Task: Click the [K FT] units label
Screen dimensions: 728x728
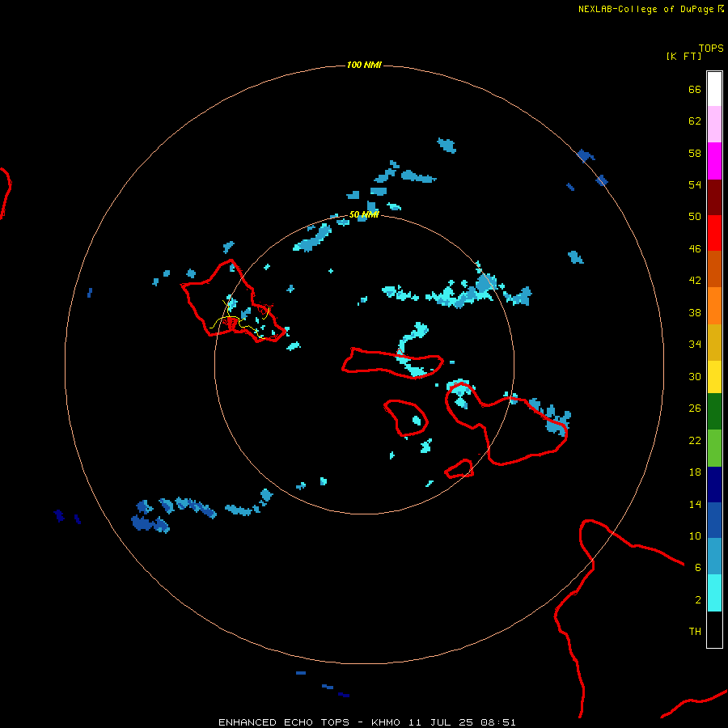Action: pos(684,56)
